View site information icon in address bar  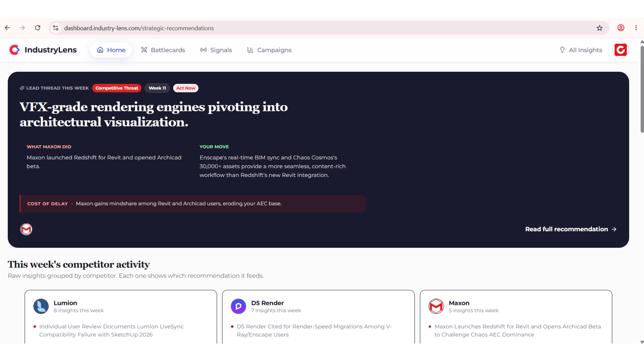56,28
